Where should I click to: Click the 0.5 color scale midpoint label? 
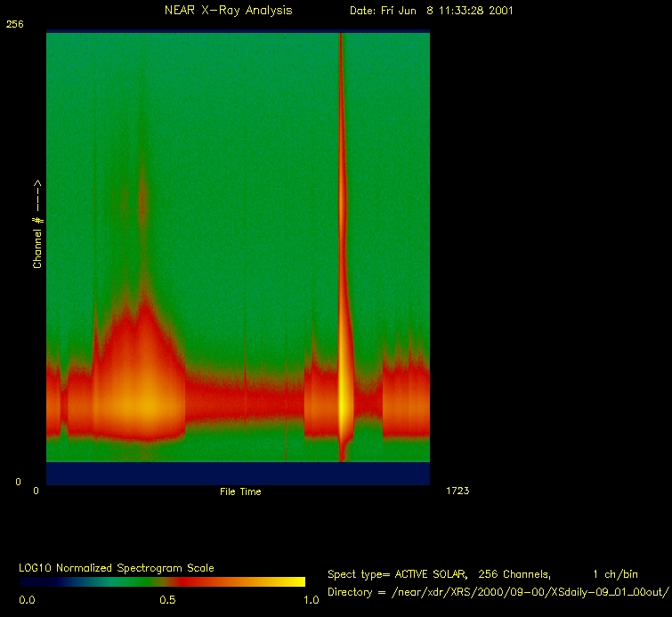tap(166, 600)
